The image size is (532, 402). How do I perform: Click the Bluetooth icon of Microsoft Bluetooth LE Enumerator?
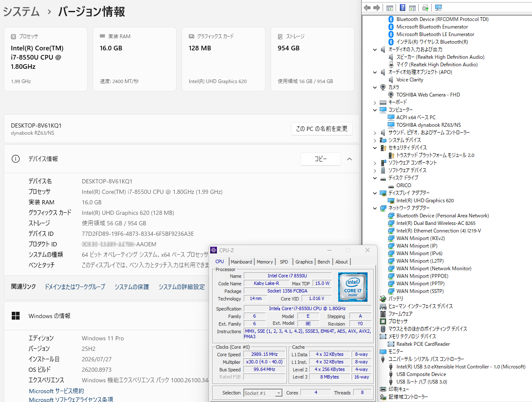tap(391, 34)
